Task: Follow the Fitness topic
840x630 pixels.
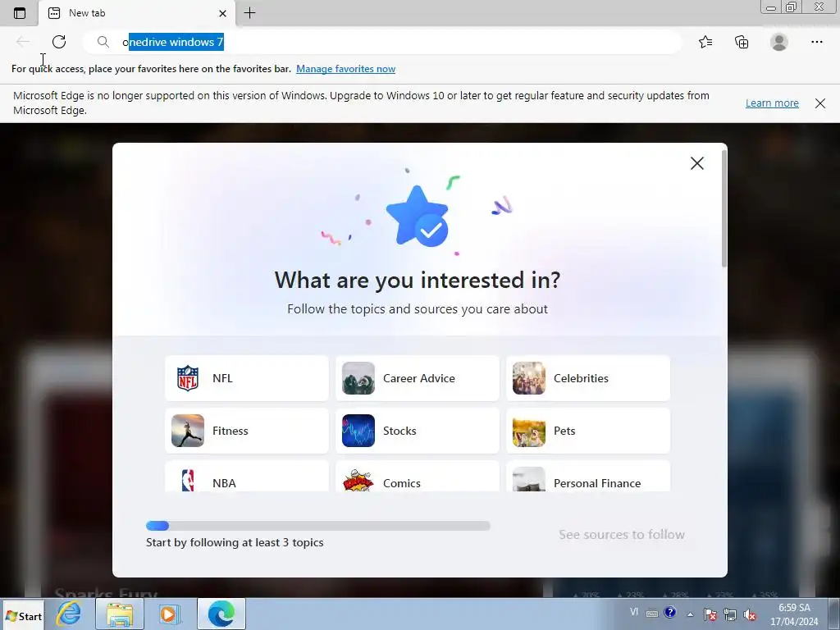Action: point(247,431)
